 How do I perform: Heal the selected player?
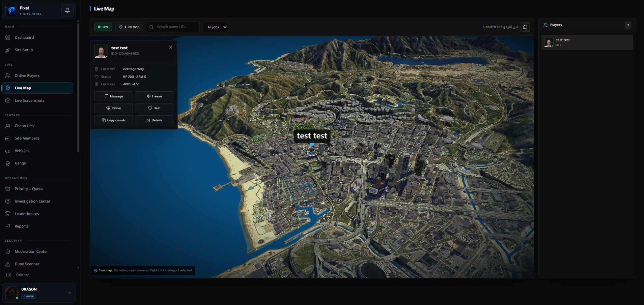click(154, 108)
